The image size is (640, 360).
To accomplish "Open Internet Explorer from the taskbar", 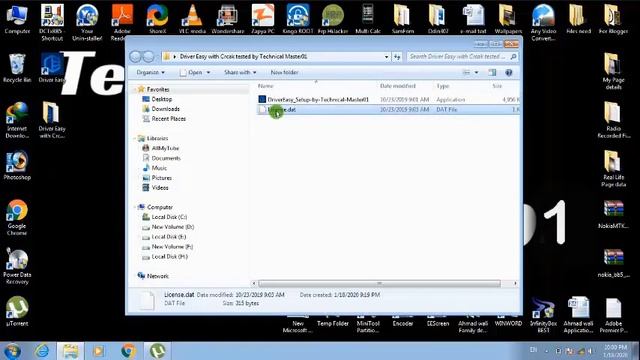I will 42,351.
